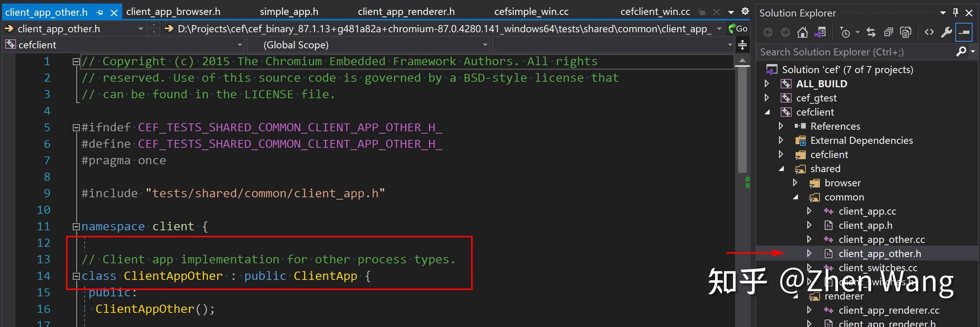Open the client_app_renderer.h tab
The image size is (980, 327).
point(406,12)
